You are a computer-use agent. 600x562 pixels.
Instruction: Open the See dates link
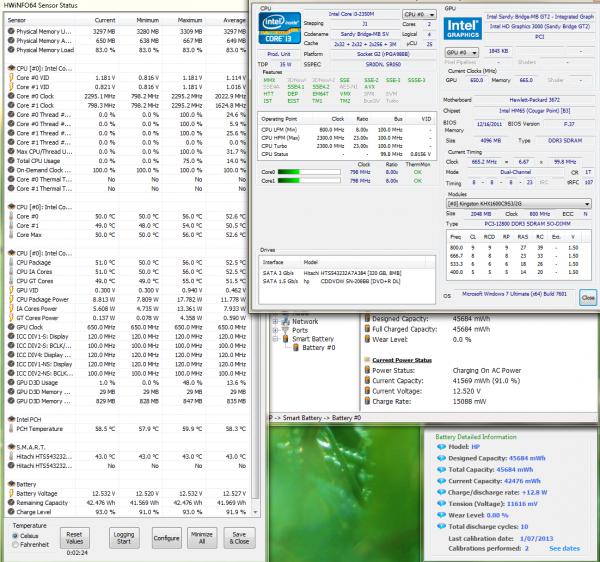[x=564, y=549]
